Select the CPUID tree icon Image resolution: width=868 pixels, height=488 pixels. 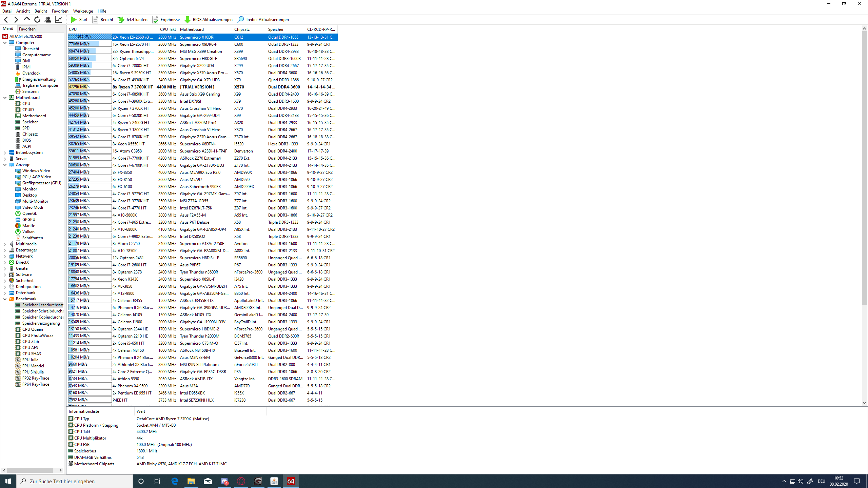coord(18,110)
